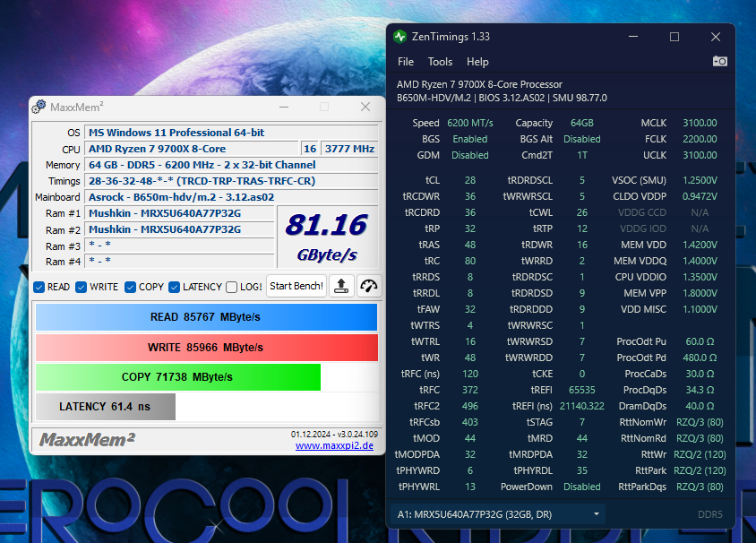This screenshot has height=543, width=756.
Task: Click the 81.16 GByte/s score display
Action: click(327, 237)
